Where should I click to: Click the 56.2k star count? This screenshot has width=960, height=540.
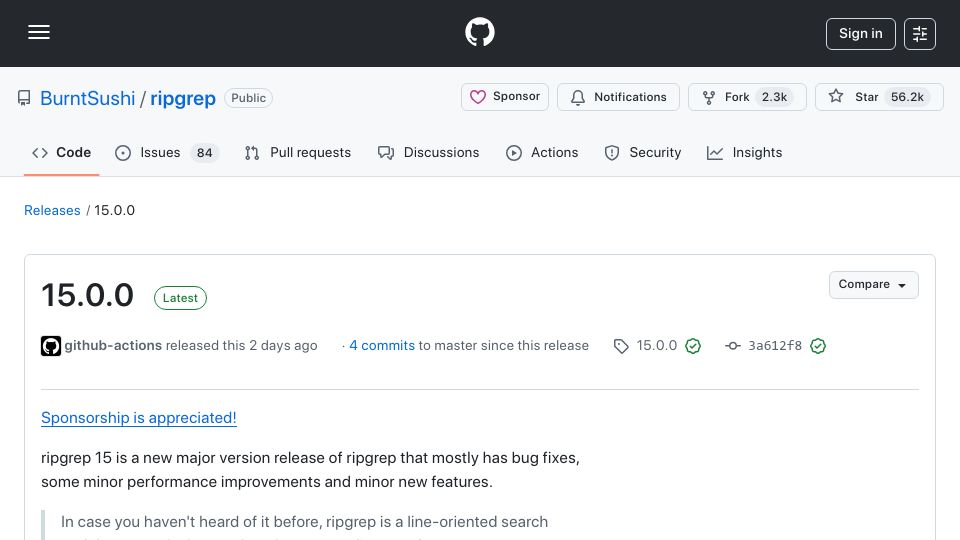[907, 97]
